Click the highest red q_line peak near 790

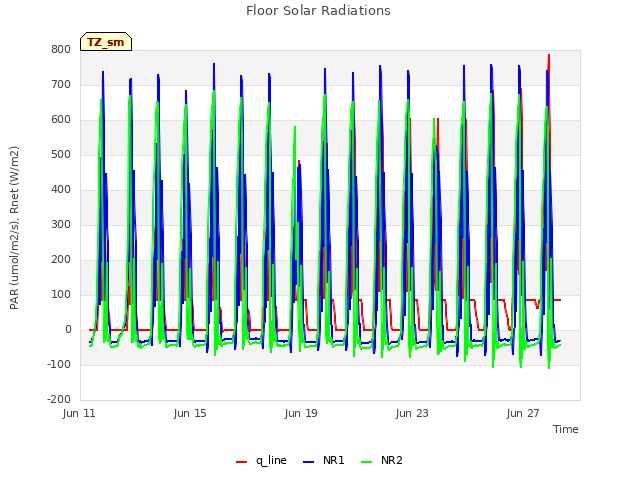tap(549, 55)
